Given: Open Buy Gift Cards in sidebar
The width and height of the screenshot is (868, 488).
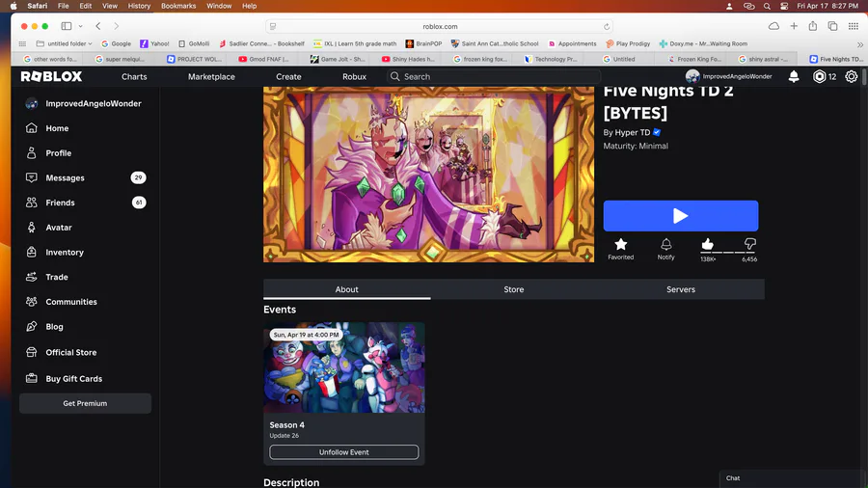Looking at the screenshot, I should (73, 379).
